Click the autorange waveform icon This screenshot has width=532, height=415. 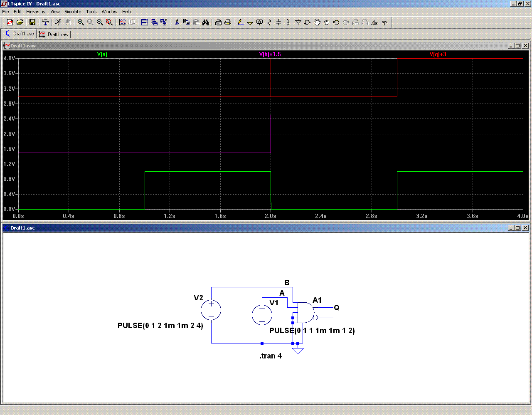coord(122,22)
